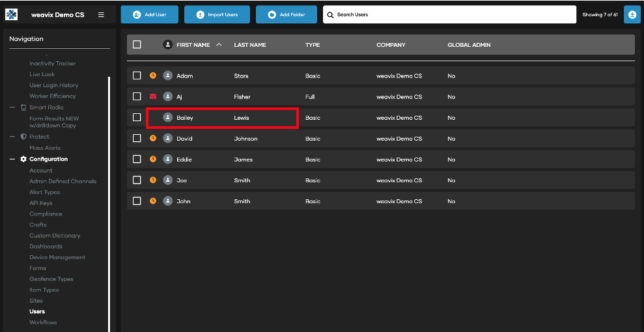Click the Import Users button
The image size is (644, 332).
tap(217, 14)
